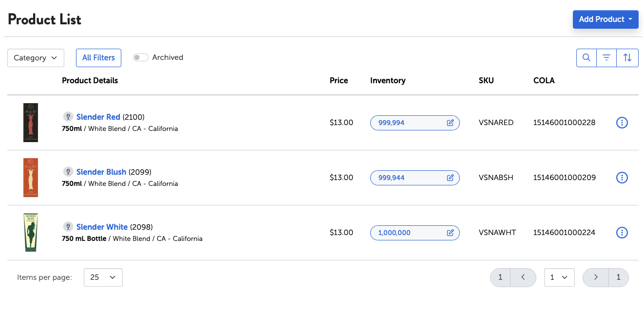Open the page number selector
This screenshot has height=310, width=644.
559,277
